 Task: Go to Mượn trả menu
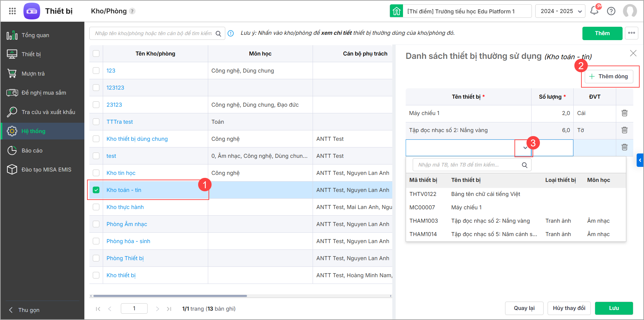(x=33, y=74)
